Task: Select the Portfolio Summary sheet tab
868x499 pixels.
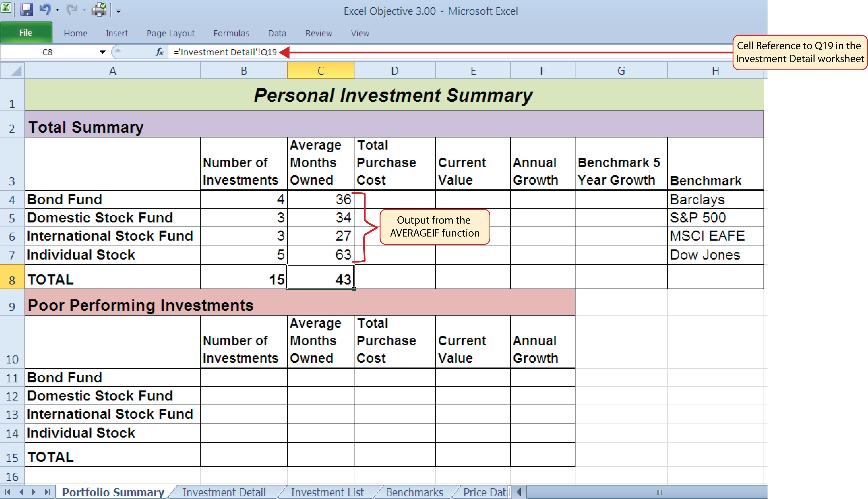Action: pyautogui.click(x=113, y=492)
